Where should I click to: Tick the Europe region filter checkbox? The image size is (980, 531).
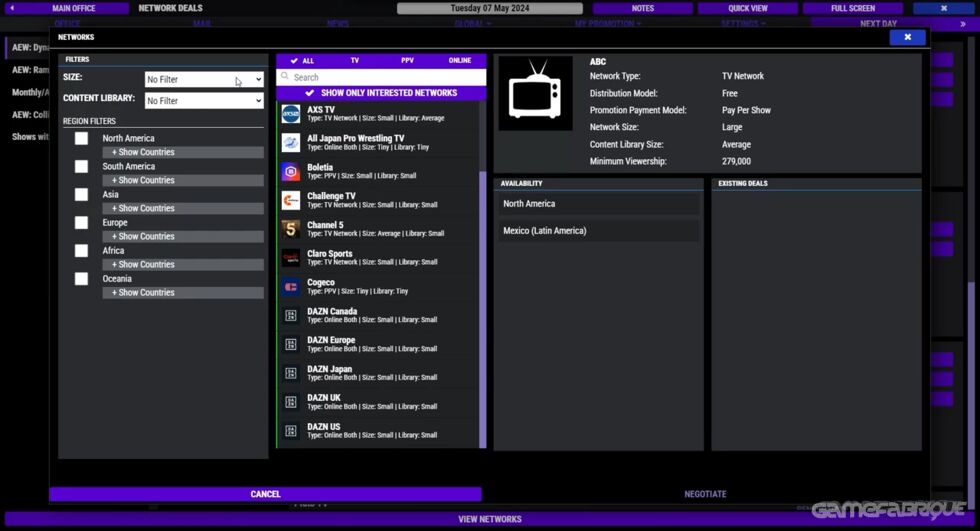tap(81, 223)
